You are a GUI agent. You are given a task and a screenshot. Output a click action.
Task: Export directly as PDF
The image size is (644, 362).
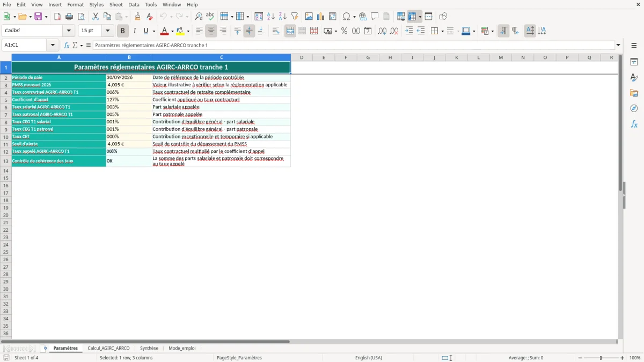pyautogui.click(x=57, y=17)
